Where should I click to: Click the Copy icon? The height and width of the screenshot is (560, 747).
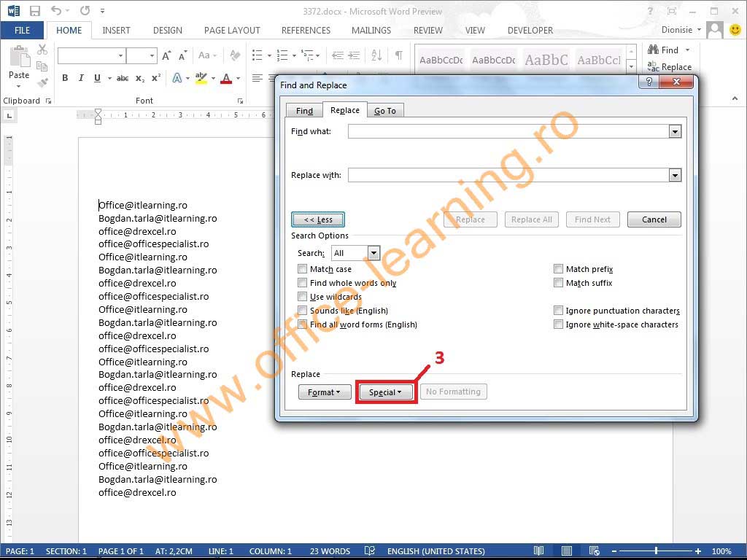click(x=42, y=66)
